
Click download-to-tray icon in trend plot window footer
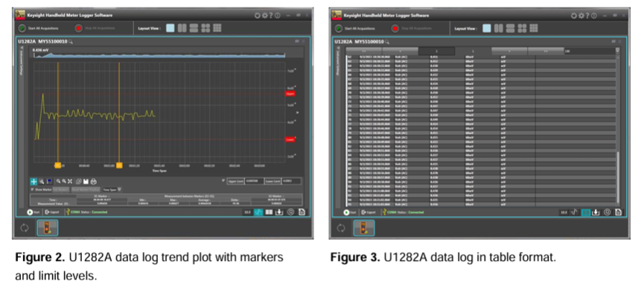tap(279, 212)
